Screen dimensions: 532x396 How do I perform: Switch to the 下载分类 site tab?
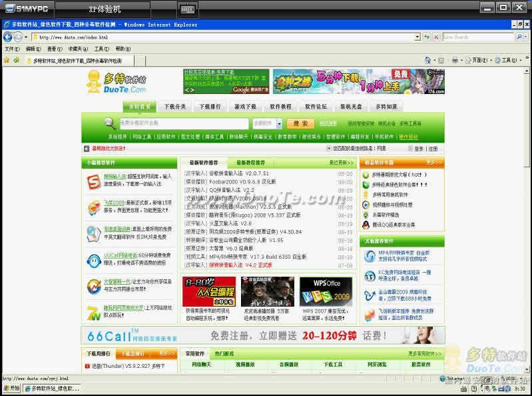point(175,107)
